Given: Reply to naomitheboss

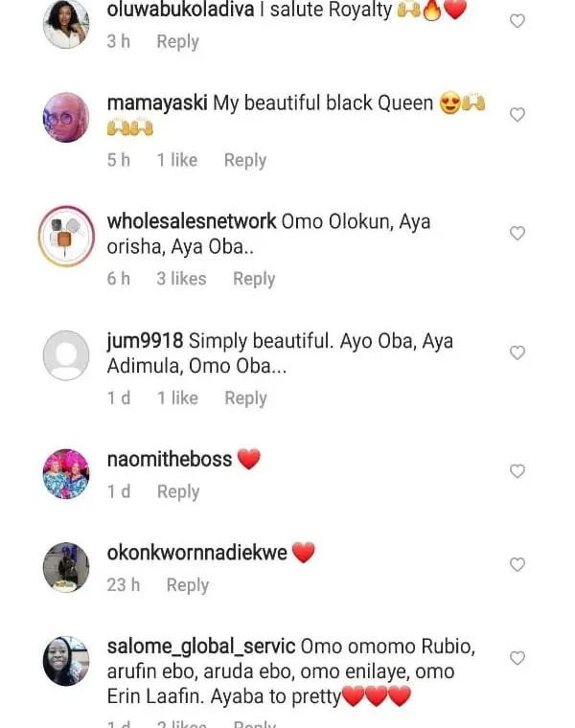Looking at the screenshot, I should pos(178,491).
